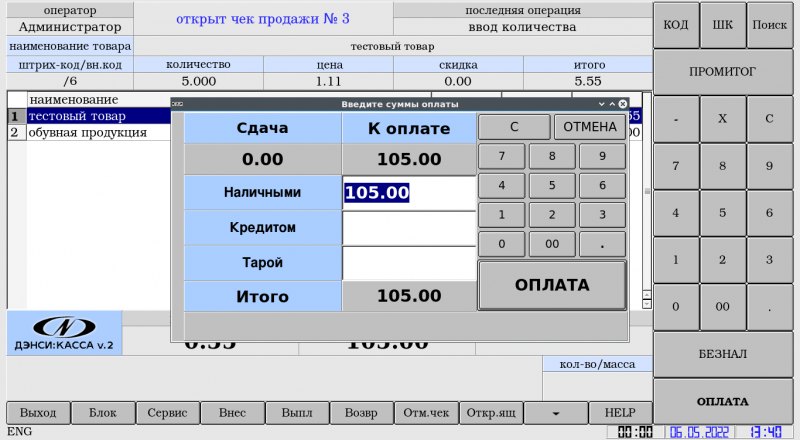Viewport: 800px width, 440px height.
Task: Expand the bottom bar arrow dropdown
Action: 556,413
